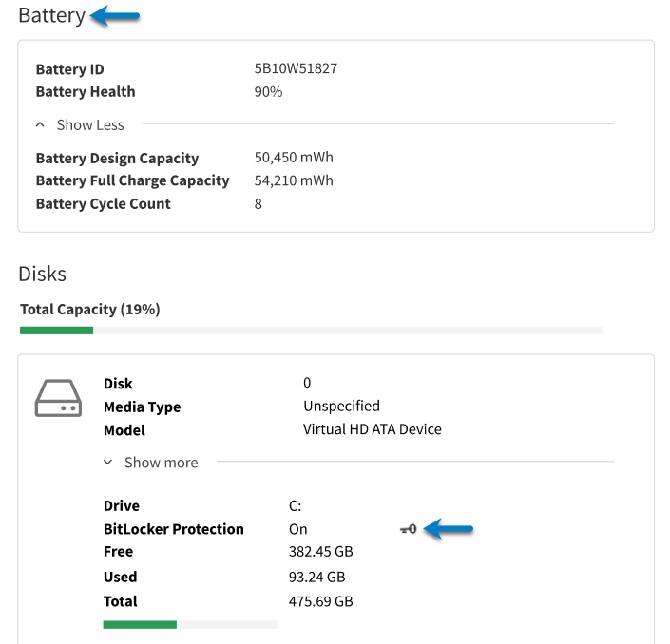The width and height of the screenshot is (670, 644).
Task: Click the C: drive usage bar
Action: (x=190, y=625)
